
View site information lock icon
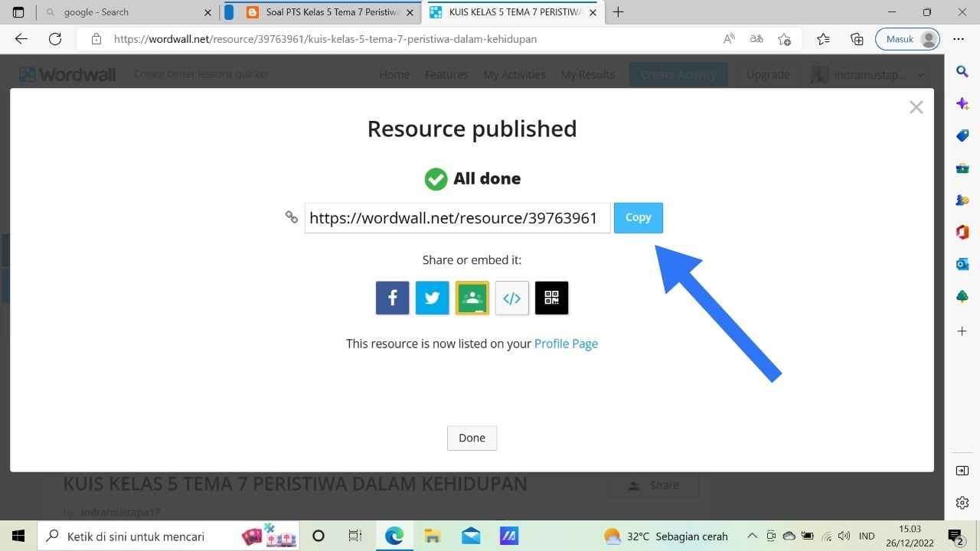tap(96, 39)
